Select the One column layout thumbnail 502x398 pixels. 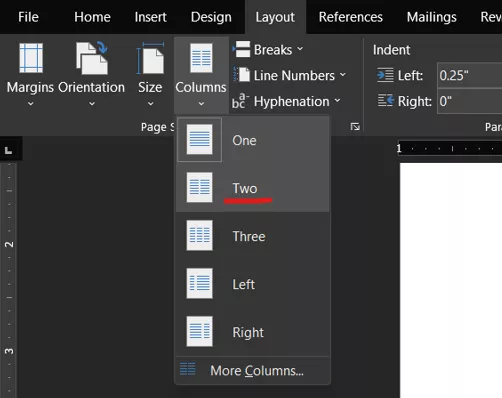pos(199,139)
